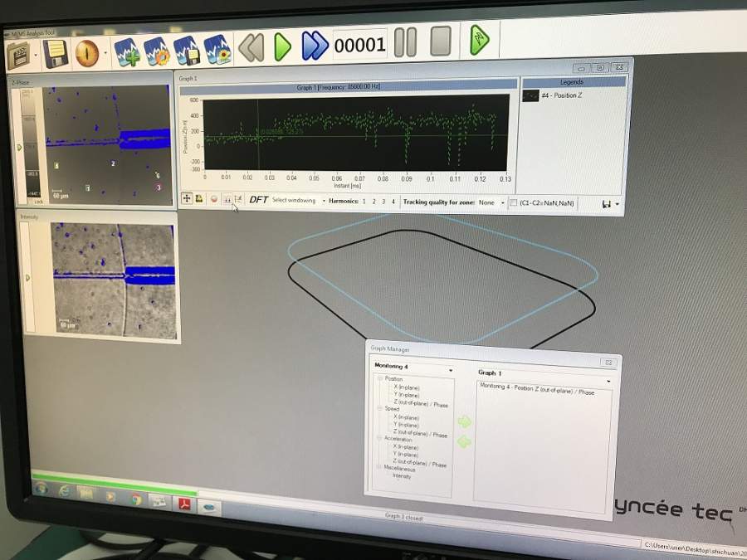Click the DFT button under the graph

pos(258,199)
